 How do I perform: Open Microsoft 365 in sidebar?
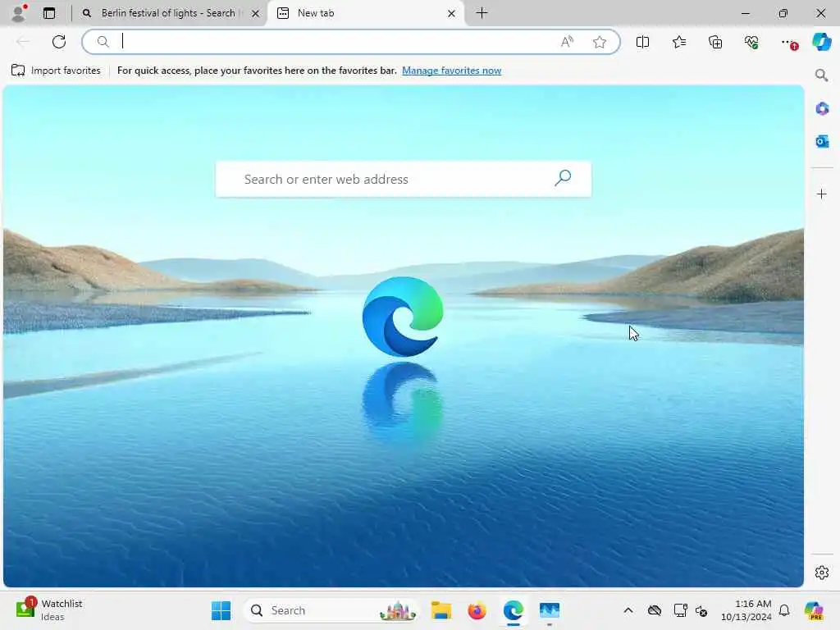(x=822, y=109)
